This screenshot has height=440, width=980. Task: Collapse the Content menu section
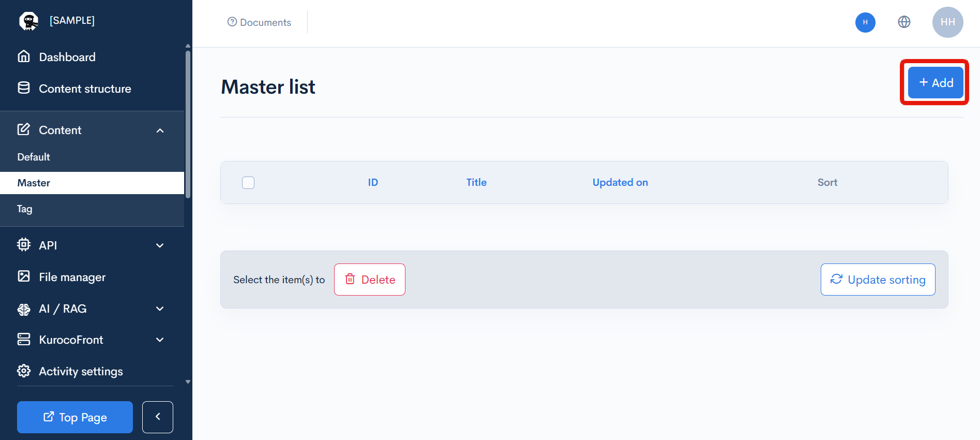point(160,130)
